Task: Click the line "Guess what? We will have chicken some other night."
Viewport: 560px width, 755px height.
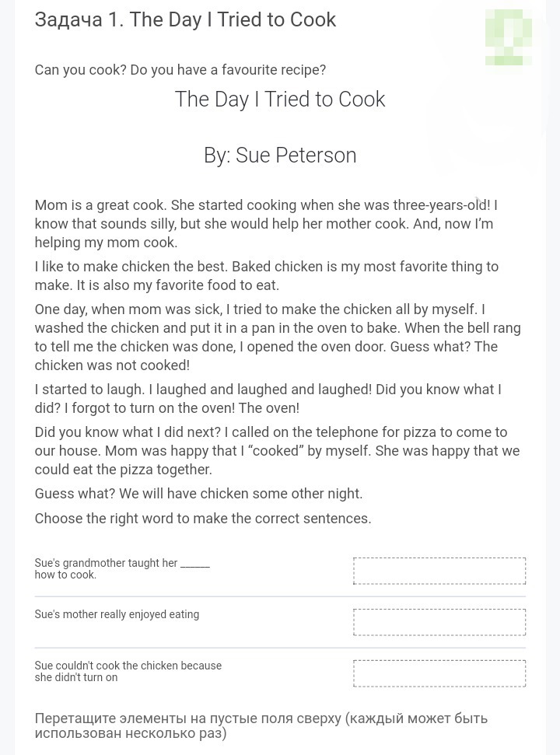Action: (x=198, y=494)
